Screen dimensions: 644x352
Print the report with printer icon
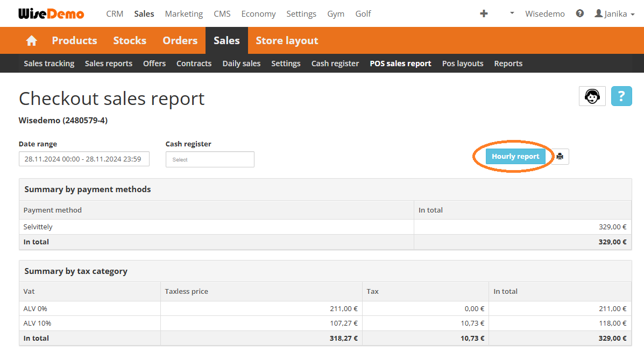pyautogui.click(x=560, y=157)
